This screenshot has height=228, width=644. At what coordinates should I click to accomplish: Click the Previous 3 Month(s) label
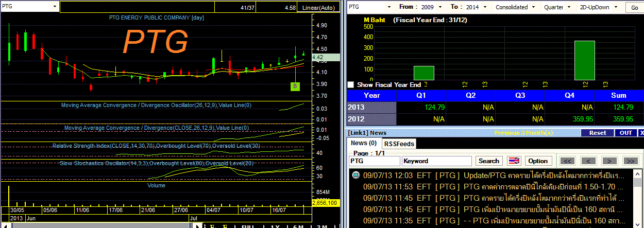tap(523, 133)
